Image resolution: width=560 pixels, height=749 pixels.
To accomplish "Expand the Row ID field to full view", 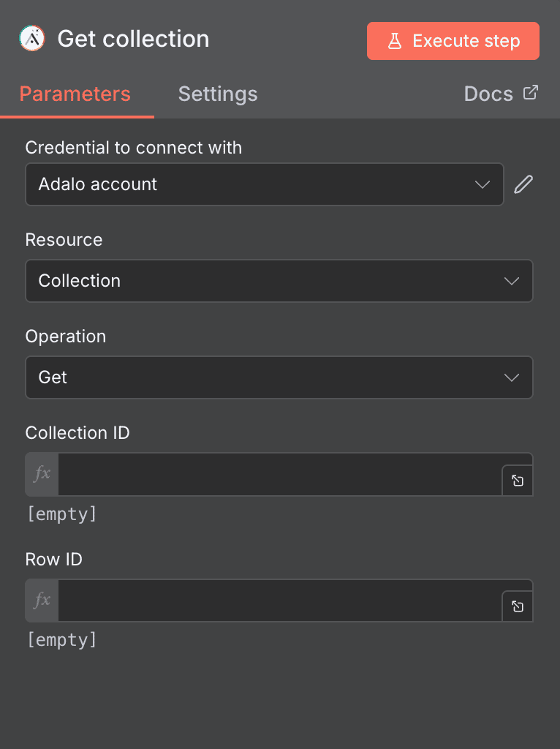I will click(x=518, y=607).
